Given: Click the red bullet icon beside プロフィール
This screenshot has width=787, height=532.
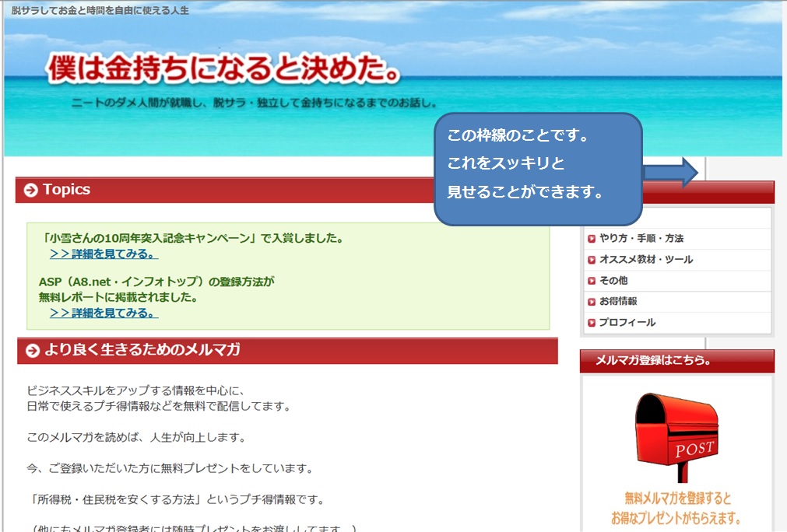Looking at the screenshot, I should 592,323.
